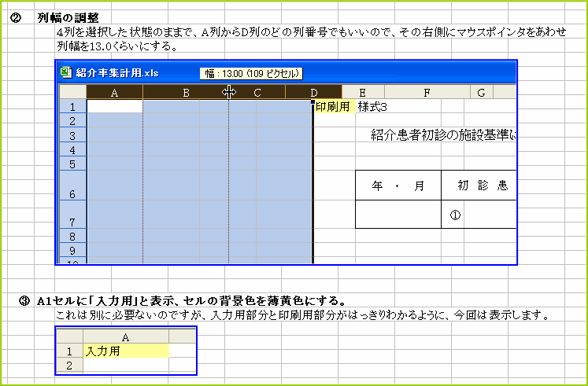This screenshot has width=588, height=386.
Task: Click the 幅: 13.00 (109 ピクセル) tooltip
Action: pos(251,73)
